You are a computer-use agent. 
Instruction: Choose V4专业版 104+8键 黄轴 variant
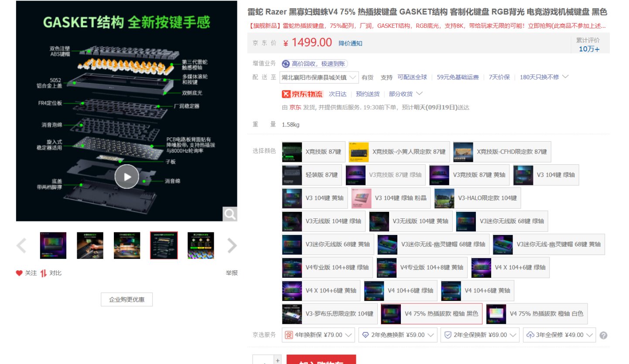(422, 268)
